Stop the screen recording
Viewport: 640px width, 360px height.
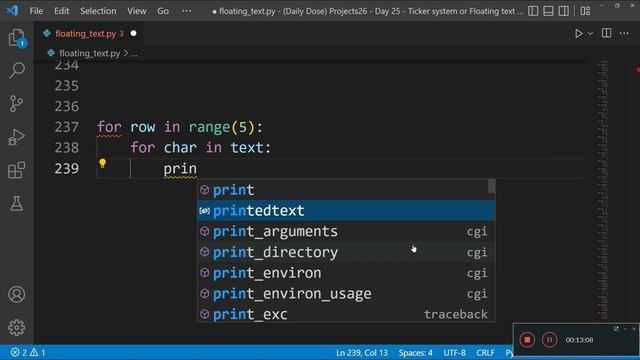[x=527, y=340]
